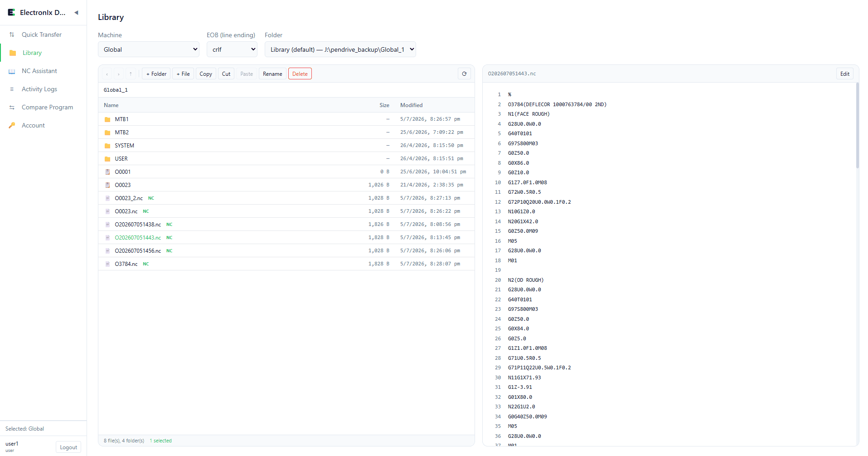868x456 pixels.
Task: Collapse the sidebar with the arrow icon
Action: pos(76,13)
